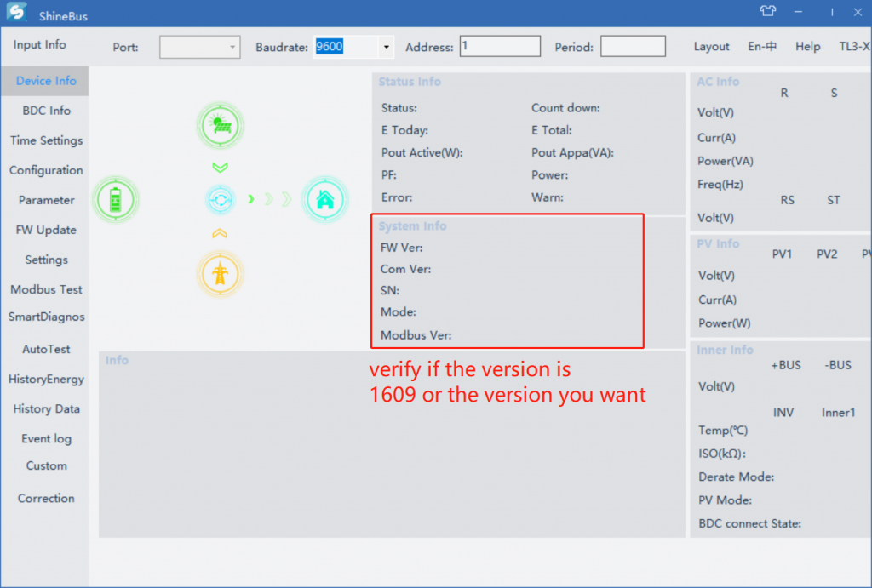Click the Period input field
The image size is (872, 588).
click(633, 46)
